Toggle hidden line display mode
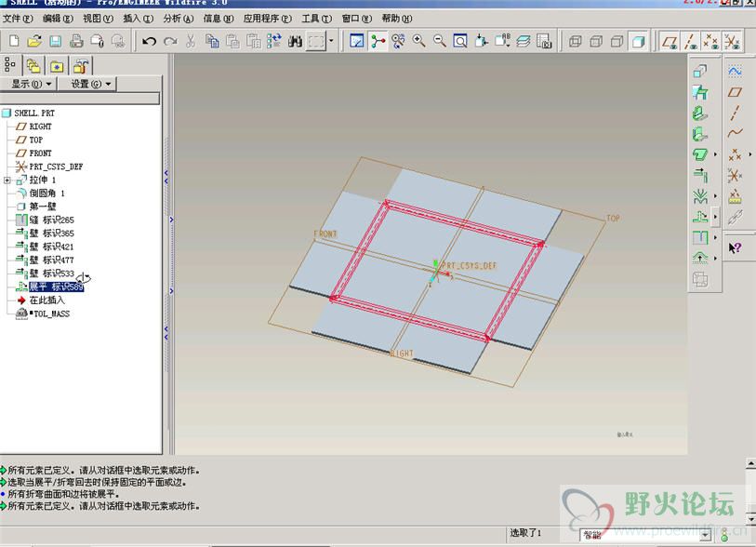This screenshot has height=547, width=756. tap(596, 42)
